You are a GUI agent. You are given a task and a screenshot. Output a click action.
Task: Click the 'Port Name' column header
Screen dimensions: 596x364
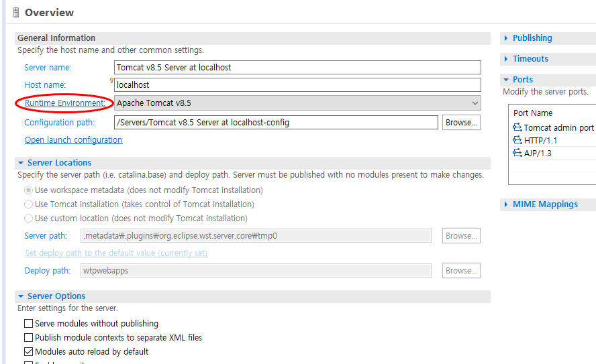coord(533,113)
